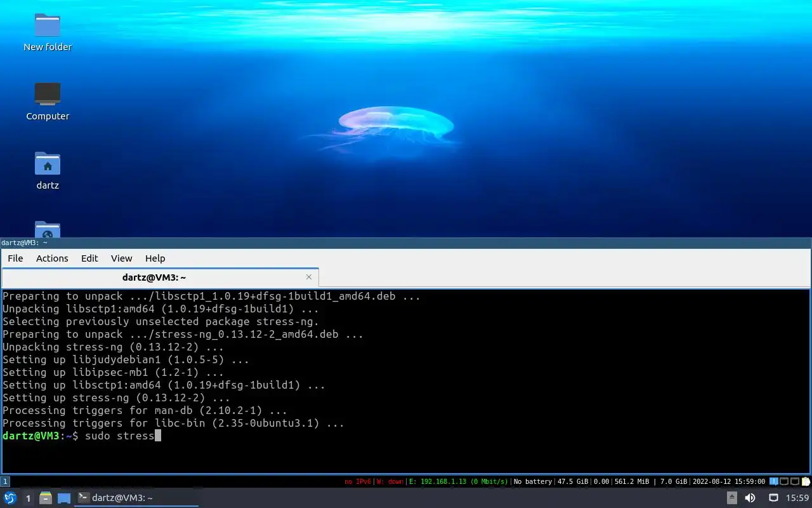Image resolution: width=812 pixels, height=508 pixels.
Task: Click the 'Unpacking stress-ng (0.13.12-2)' line
Action: coord(114,347)
